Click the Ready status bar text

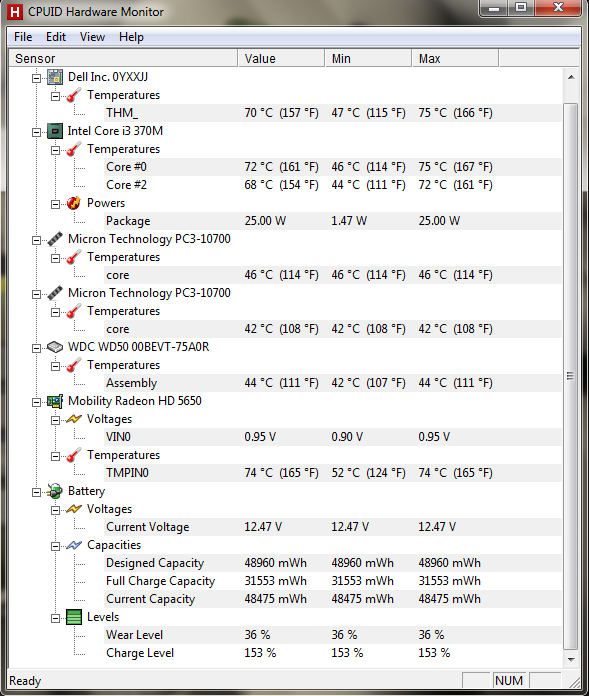click(25, 681)
